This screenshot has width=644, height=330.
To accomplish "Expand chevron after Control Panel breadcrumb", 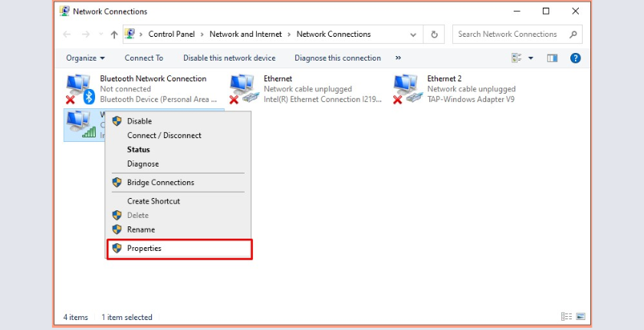I will point(202,34).
